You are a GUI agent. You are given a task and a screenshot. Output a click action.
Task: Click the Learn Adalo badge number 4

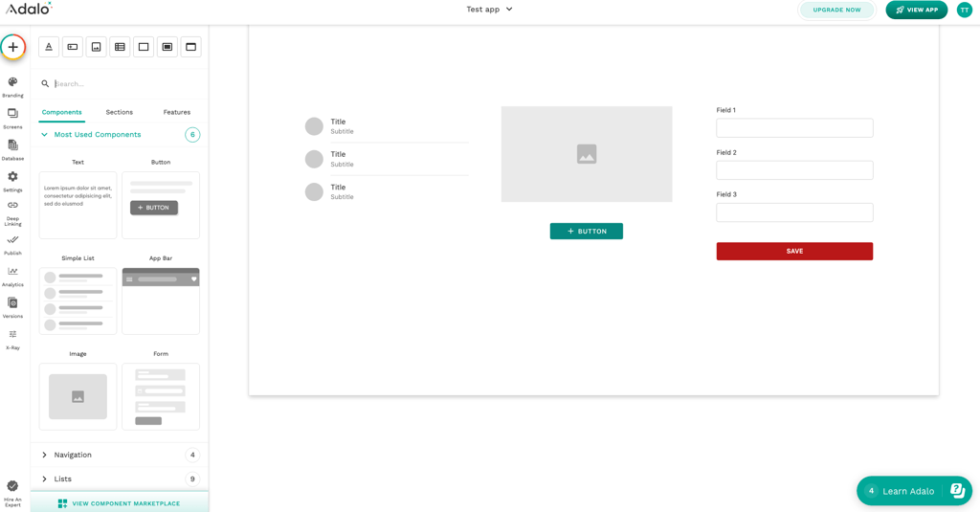pos(871,491)
